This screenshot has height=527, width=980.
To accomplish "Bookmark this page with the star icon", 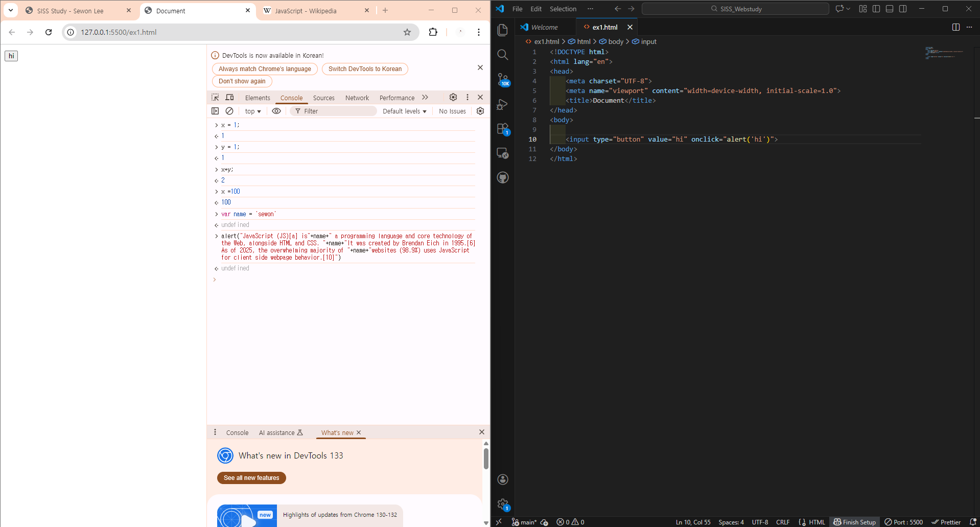I will click(x=407, y=32).
